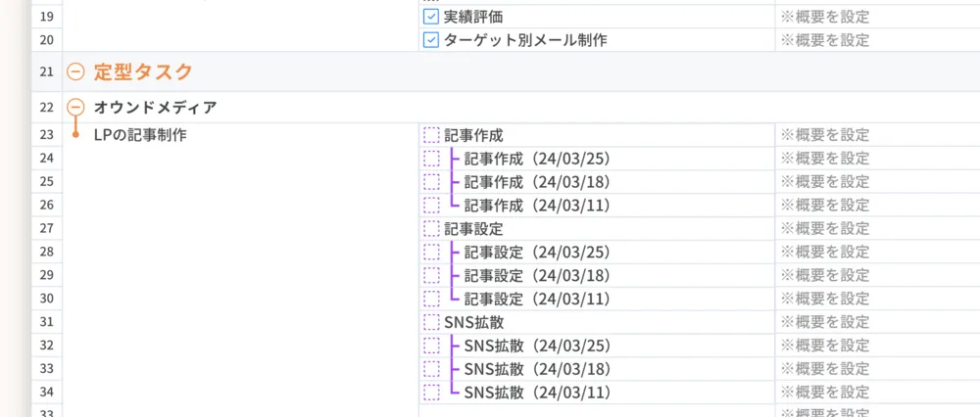Collapse the オウンドメディア group
This screenshot has height=417, width=980.
pos(75,107)
